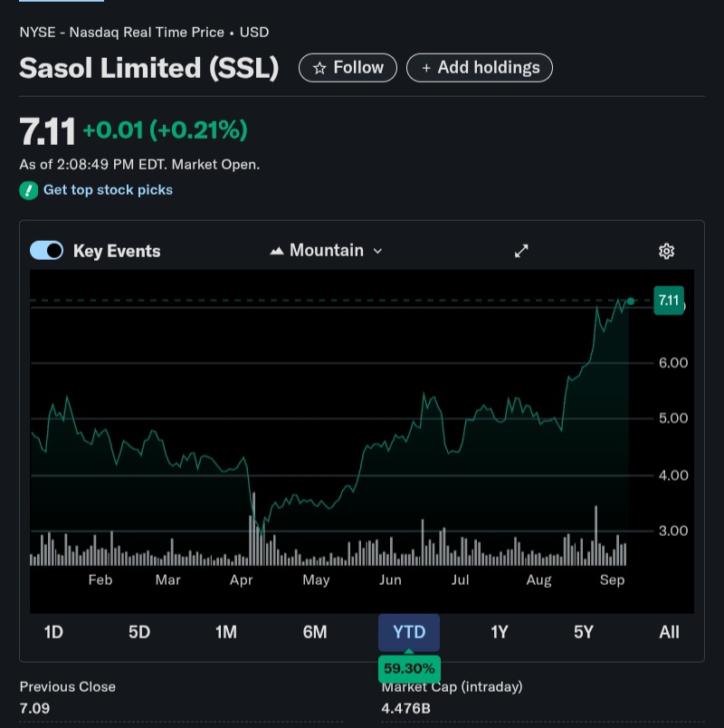Select the 1M time range
724x728 pixels.
225,632
